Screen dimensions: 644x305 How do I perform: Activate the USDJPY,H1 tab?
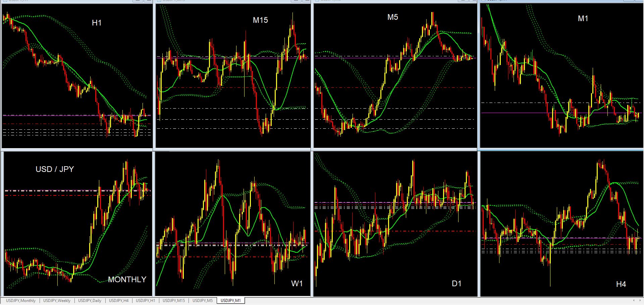point(145,301)
